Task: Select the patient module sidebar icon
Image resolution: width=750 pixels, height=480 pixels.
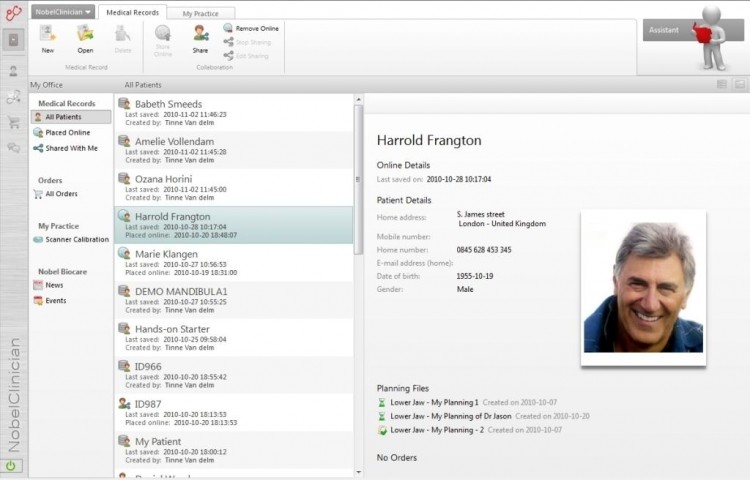Action: [13, 71]
